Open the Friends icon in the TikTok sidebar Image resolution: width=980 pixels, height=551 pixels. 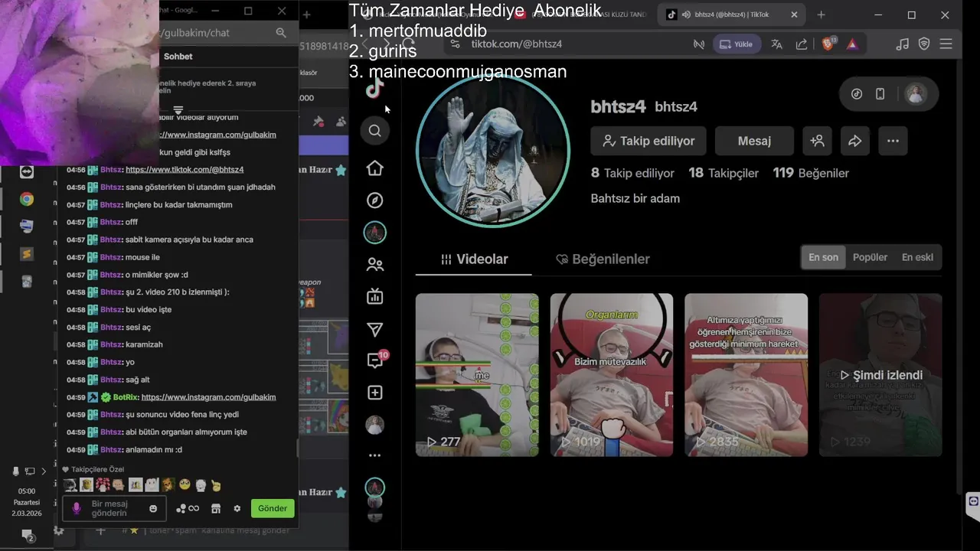point(374,265)
